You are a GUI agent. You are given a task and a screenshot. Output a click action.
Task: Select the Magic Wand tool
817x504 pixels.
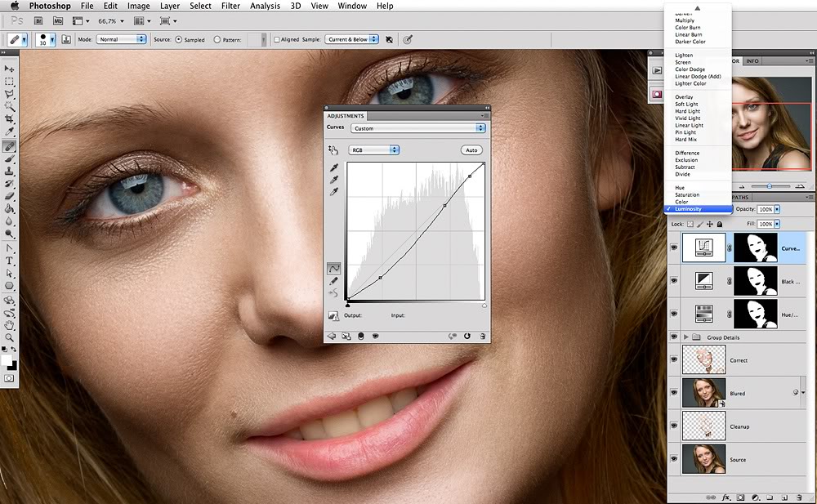pos(9,107)
